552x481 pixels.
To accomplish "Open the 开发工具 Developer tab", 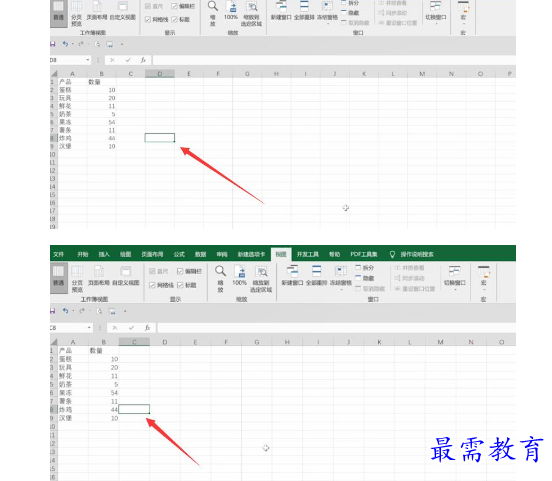I will 307,254.
